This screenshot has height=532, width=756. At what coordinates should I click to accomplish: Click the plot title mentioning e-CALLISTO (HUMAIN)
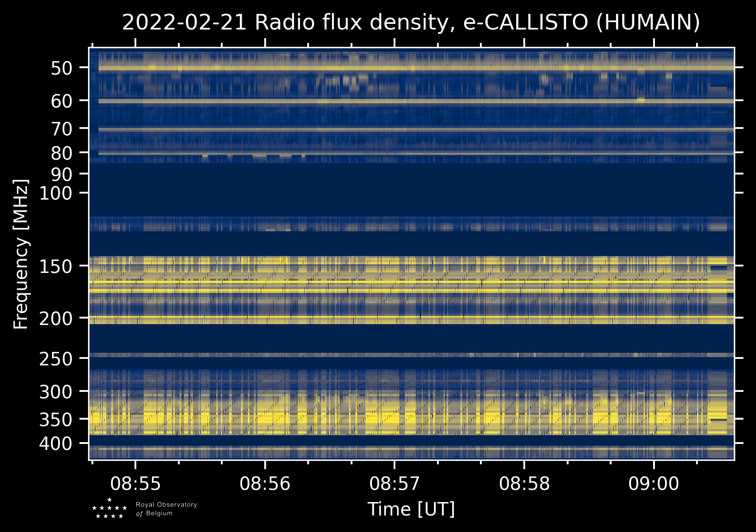click(x=411, y=23)
